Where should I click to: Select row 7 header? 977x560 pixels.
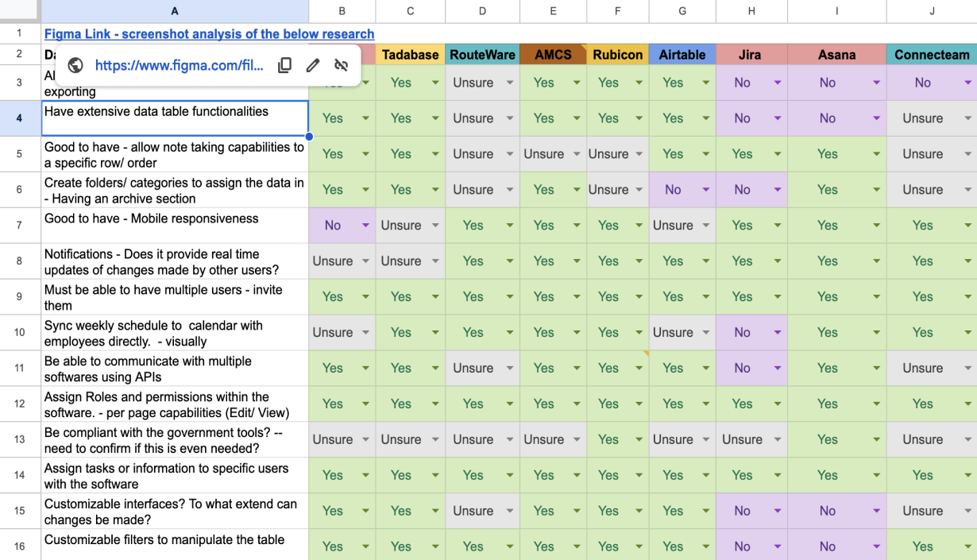point(20,226)
